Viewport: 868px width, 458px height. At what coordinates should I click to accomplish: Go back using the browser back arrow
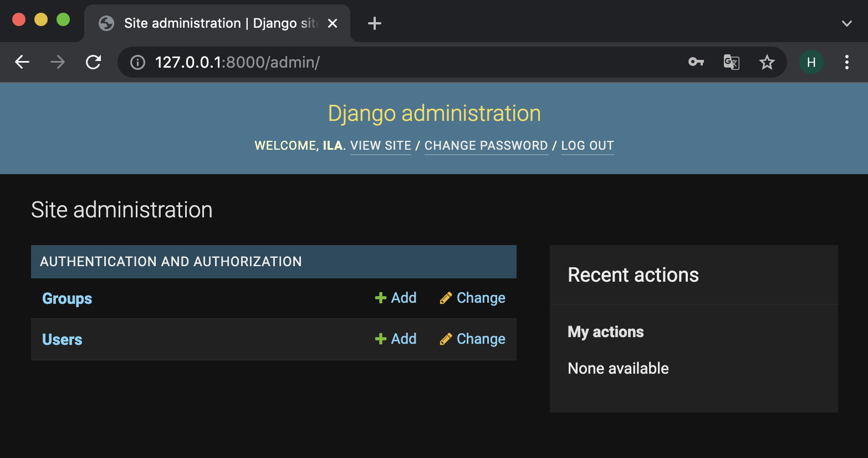[x=22, y=62]
